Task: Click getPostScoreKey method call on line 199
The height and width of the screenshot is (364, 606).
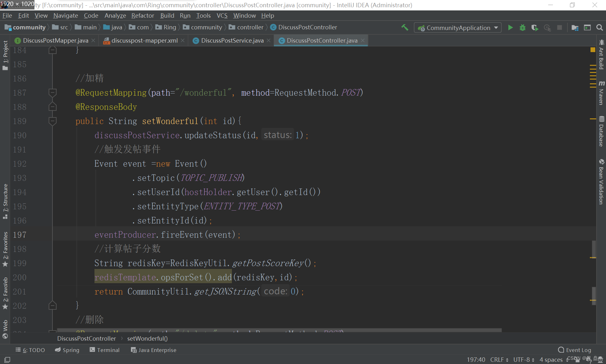Action: click(x=268, y=263)
